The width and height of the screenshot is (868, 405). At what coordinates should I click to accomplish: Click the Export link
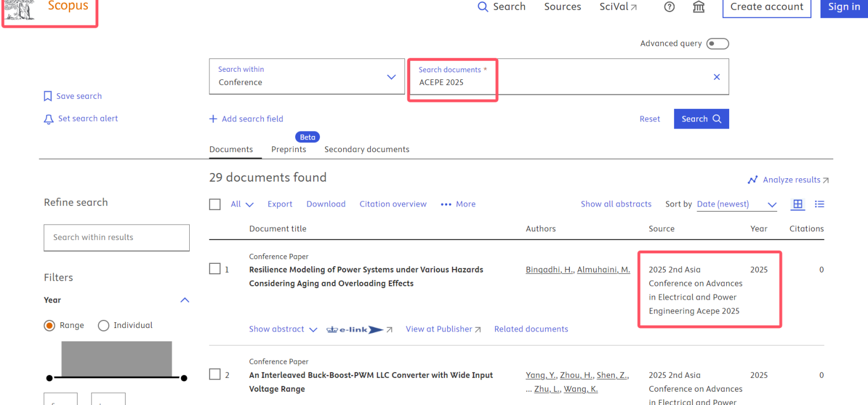pos(280,204)
